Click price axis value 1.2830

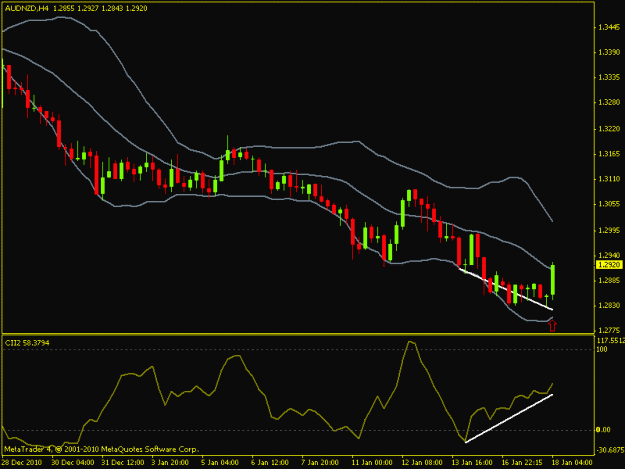click(609, 305)
